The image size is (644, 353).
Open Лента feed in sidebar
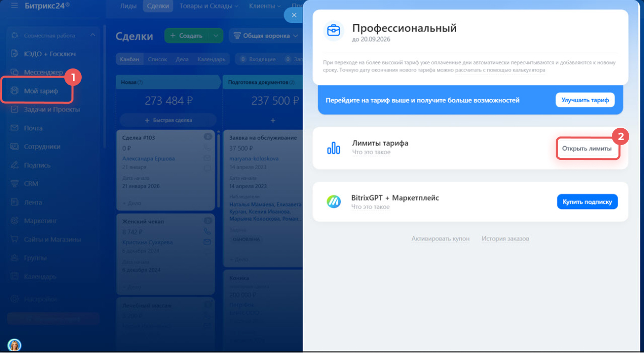33,202
